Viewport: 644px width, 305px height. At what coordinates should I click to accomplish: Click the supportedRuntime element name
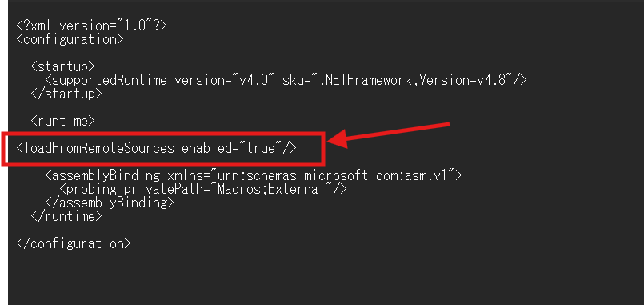pyautogui.click(x=109, y=80)
